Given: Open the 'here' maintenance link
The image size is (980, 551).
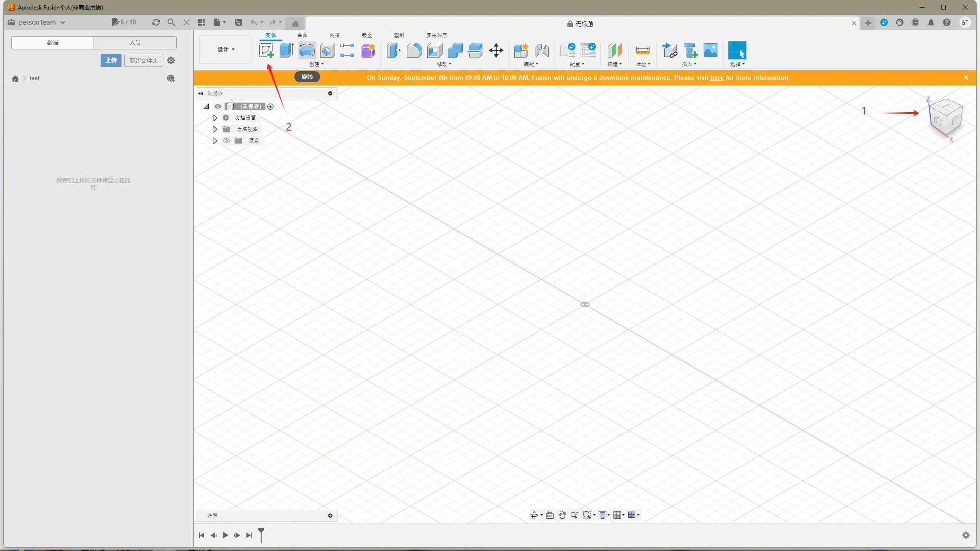Looking at the screenshot, I should [x=716, y=78].
